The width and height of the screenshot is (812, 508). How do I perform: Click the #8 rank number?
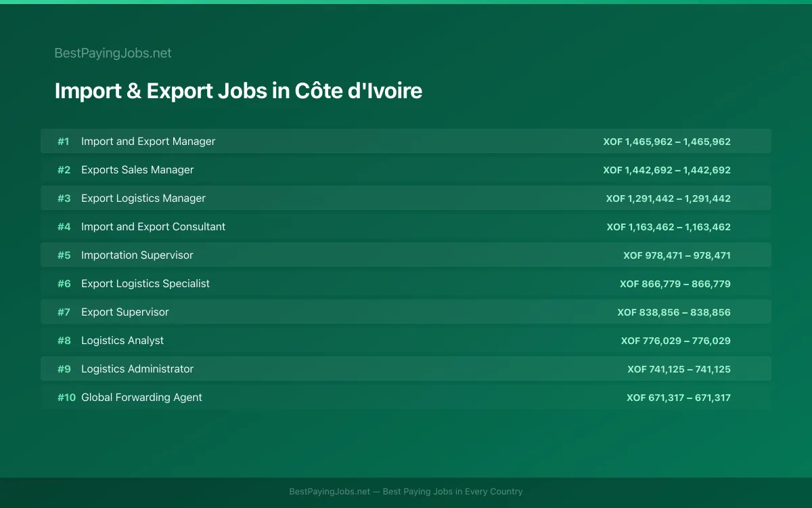[x=64, y=341]
